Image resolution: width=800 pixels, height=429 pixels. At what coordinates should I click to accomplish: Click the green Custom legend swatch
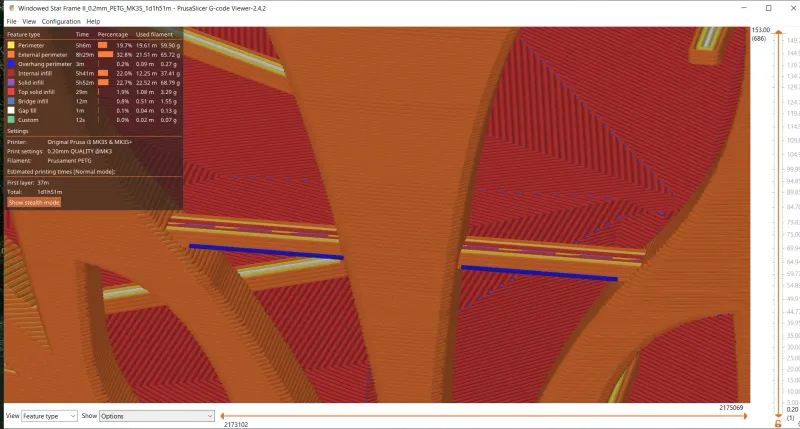[10, 120]
